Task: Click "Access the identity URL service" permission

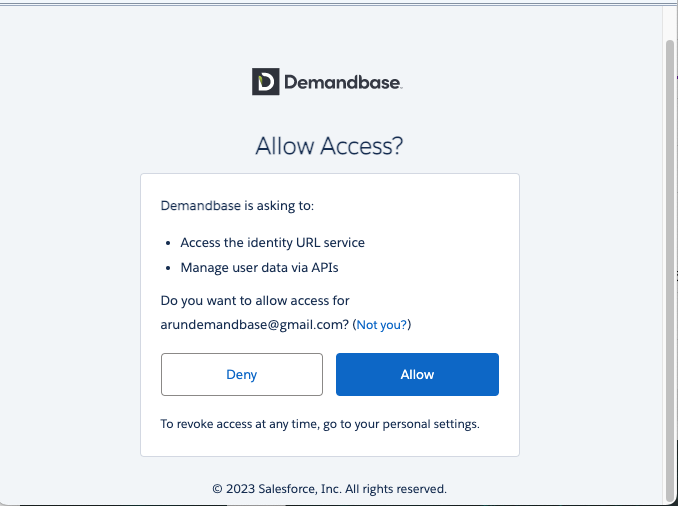Action: coord(272,243)
